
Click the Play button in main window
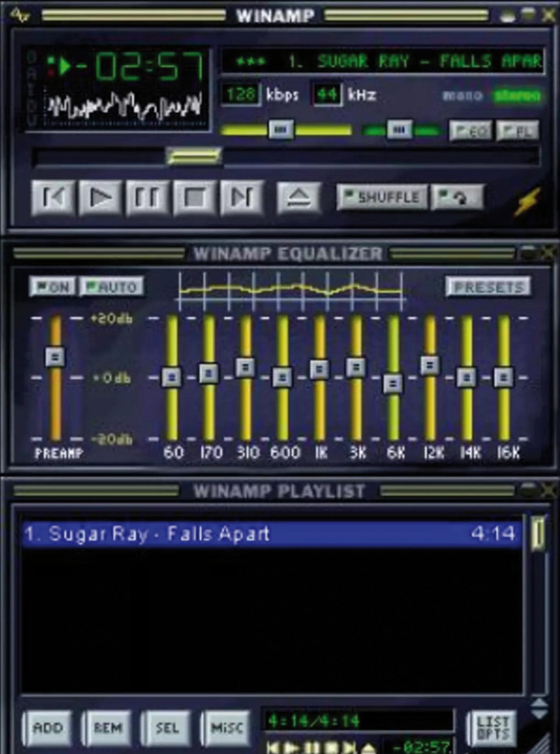click(100, 197)
